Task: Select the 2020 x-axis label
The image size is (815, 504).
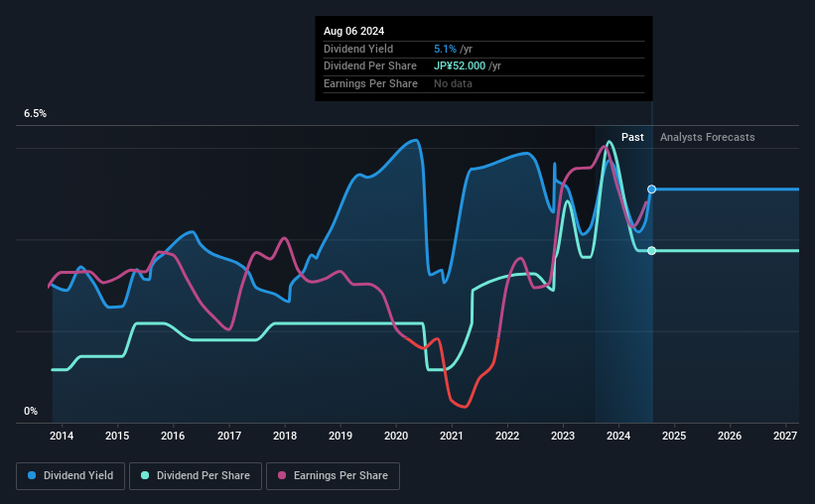Action: 396,436
